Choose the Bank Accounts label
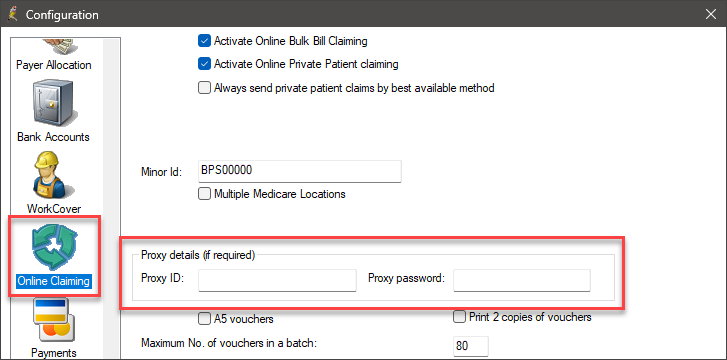727x360 pixels. 53,137
